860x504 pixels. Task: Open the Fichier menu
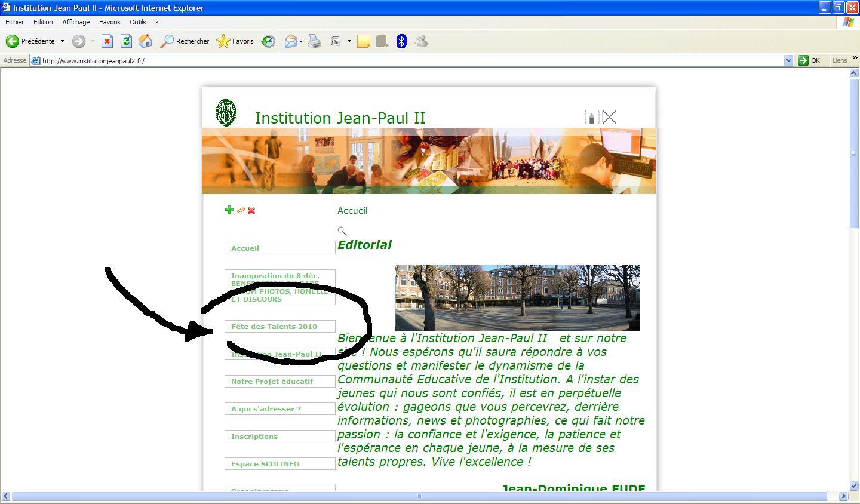coord(15,22)
